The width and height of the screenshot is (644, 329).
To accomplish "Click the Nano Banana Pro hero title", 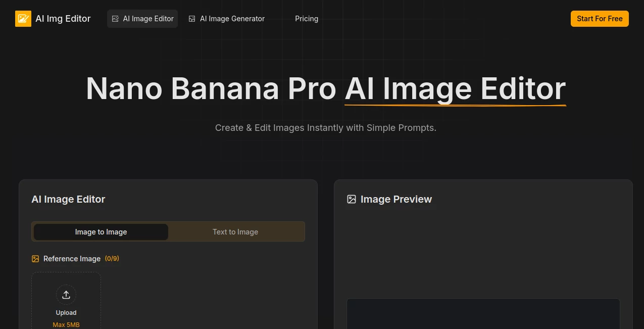I will pos(326,88).
